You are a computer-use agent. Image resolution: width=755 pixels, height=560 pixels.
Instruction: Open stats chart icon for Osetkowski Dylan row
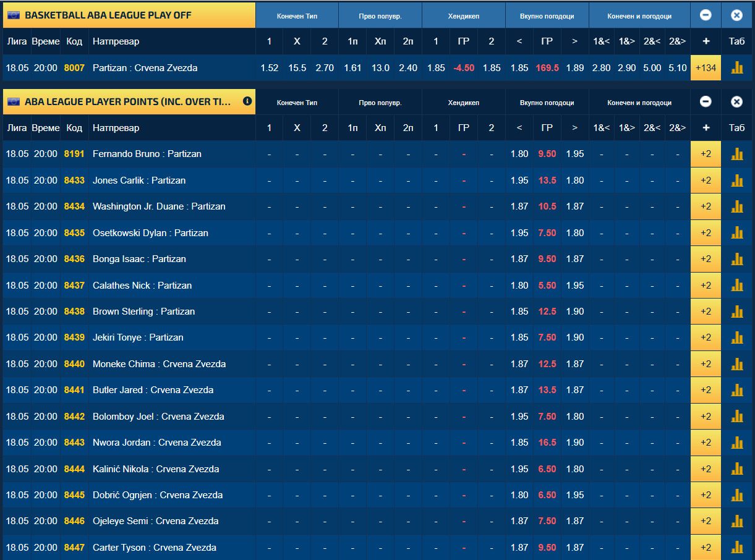737,233
